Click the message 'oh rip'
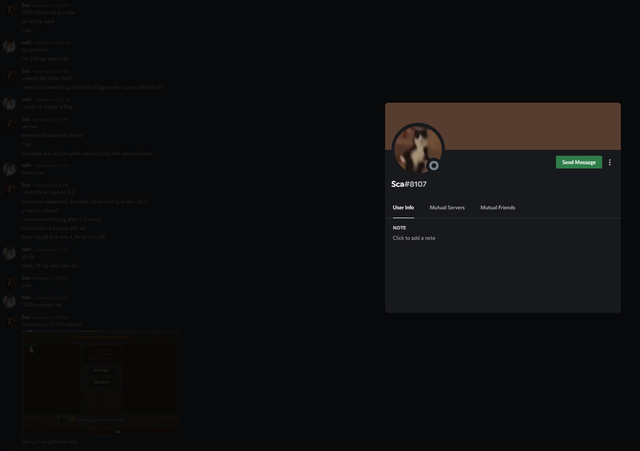 coord(28,257)
